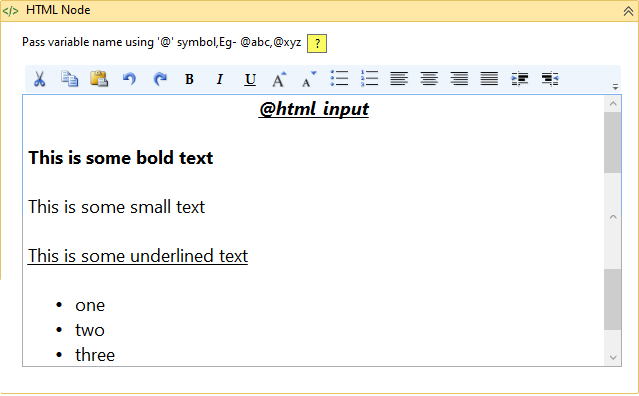Screen dimensions: 639x396
Task: Open the toolbar overflow dropdown arrow
Action: [615, 87]
